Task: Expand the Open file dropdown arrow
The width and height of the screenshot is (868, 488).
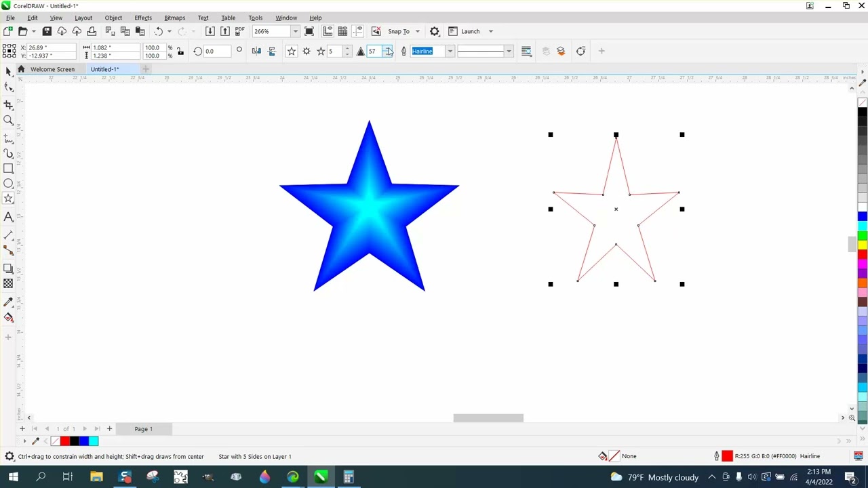Action: pyautogui.click(x=33, y=31)
